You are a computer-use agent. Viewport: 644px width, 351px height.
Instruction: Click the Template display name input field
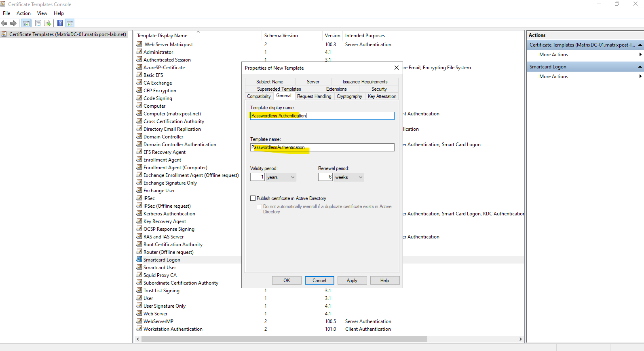pyautogui.click(x=322, y=116)
